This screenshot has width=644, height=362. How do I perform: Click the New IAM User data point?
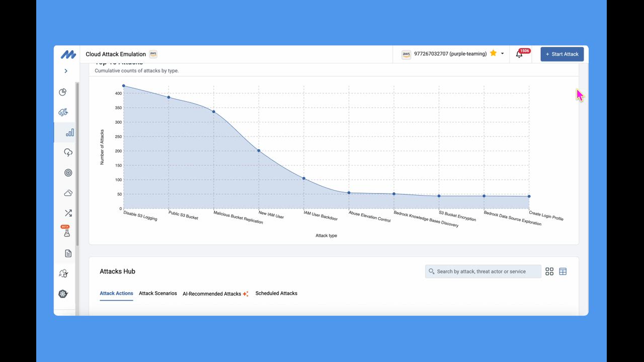pos(259,151)
